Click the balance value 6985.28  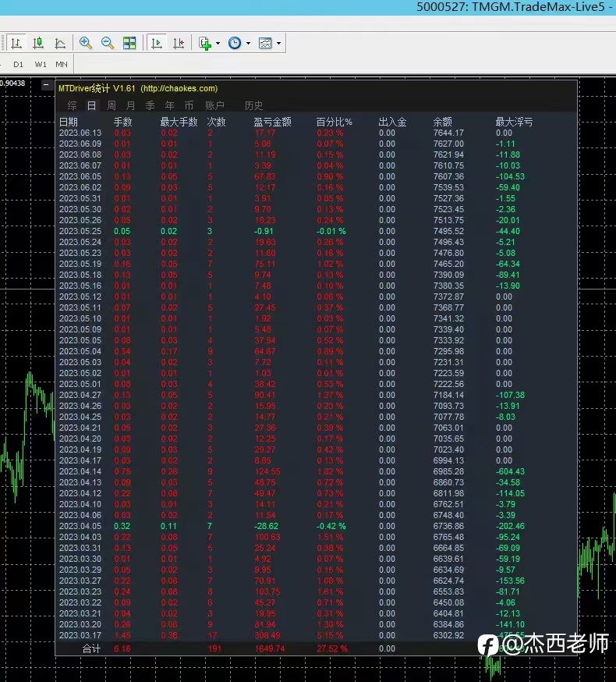coord(448,471)
